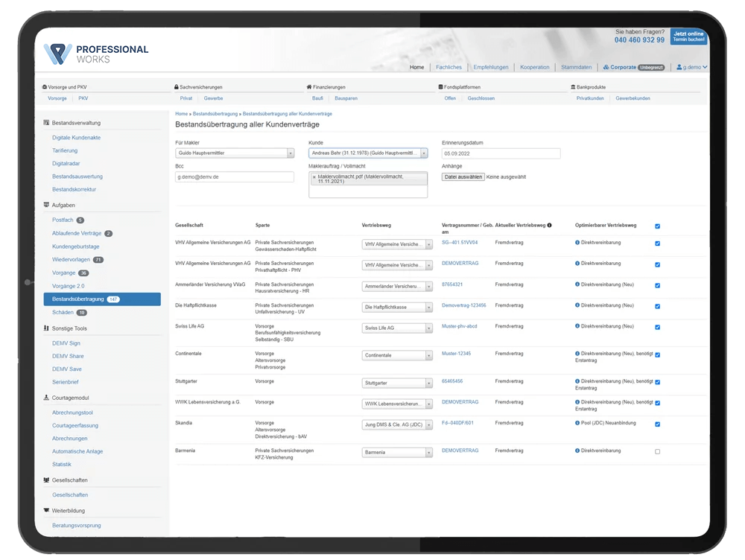This screenshot has width=745, height=560.
Task: Open the Fachliches menu
Action: (448, 68)
